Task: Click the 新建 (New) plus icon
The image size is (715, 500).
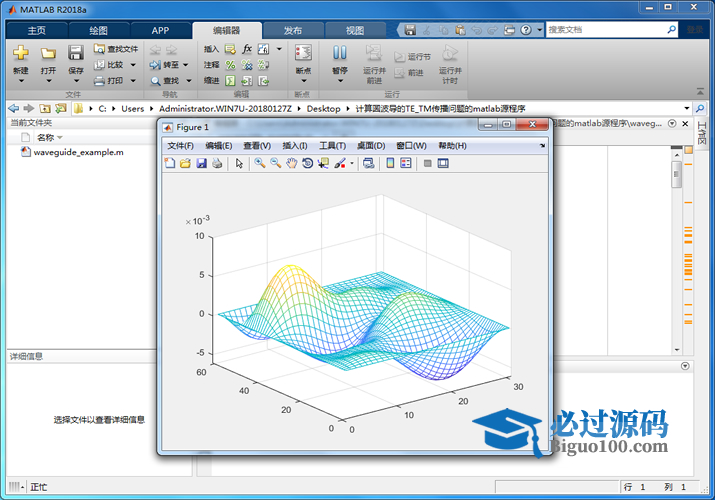Action: click(x=21, y=53)
